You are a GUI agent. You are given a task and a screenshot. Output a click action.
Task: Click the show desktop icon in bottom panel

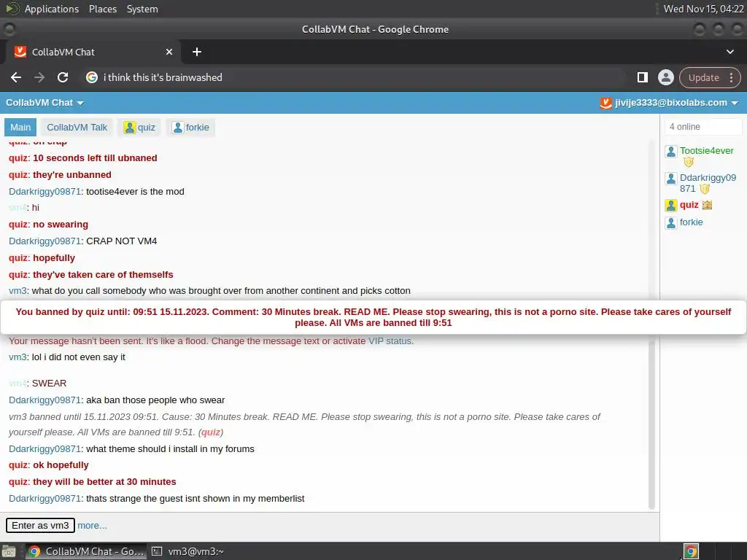click(9, 551)
